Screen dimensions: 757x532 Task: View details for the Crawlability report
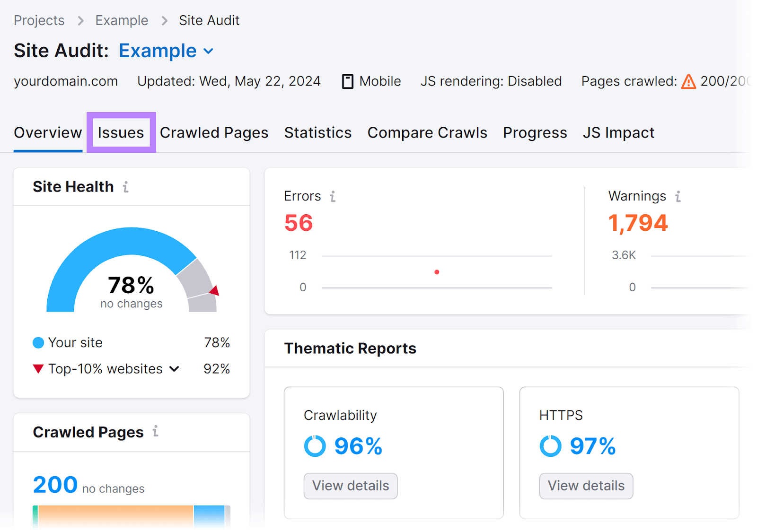pos(350,486)
